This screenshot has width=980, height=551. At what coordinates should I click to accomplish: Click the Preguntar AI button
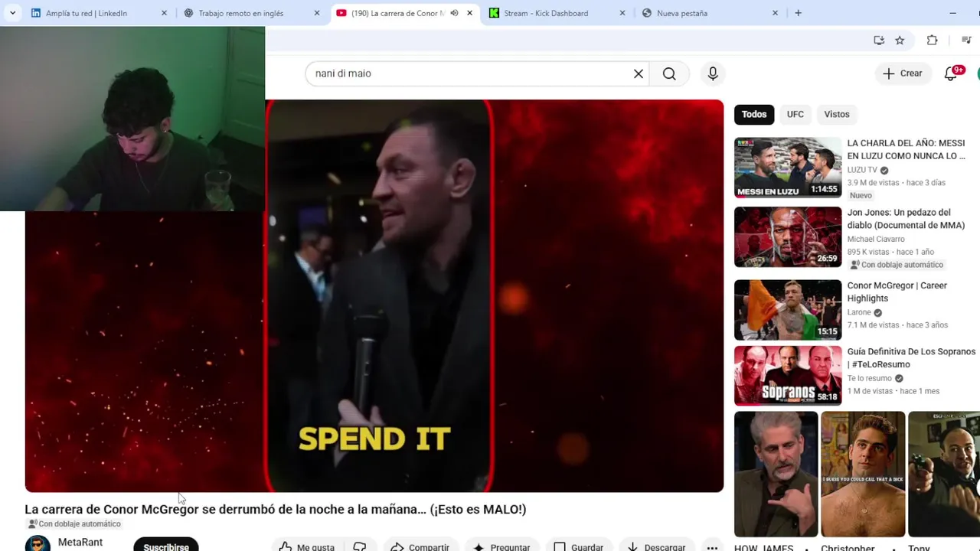coord(501,546)
